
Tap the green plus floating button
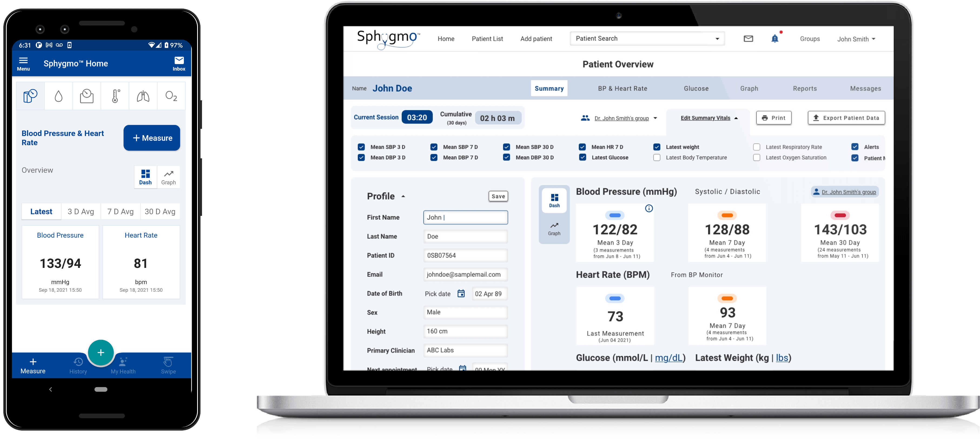[x=100, y=352]
